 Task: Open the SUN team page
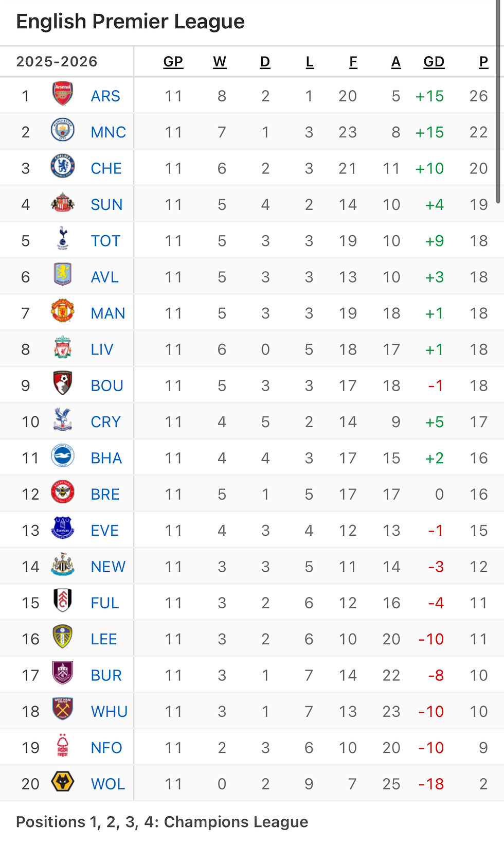point(106,204)
